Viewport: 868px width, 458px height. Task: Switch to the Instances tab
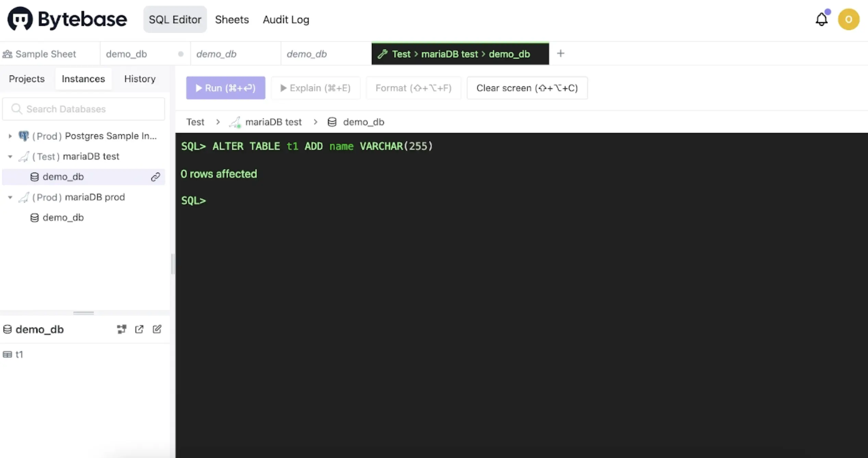83,79
